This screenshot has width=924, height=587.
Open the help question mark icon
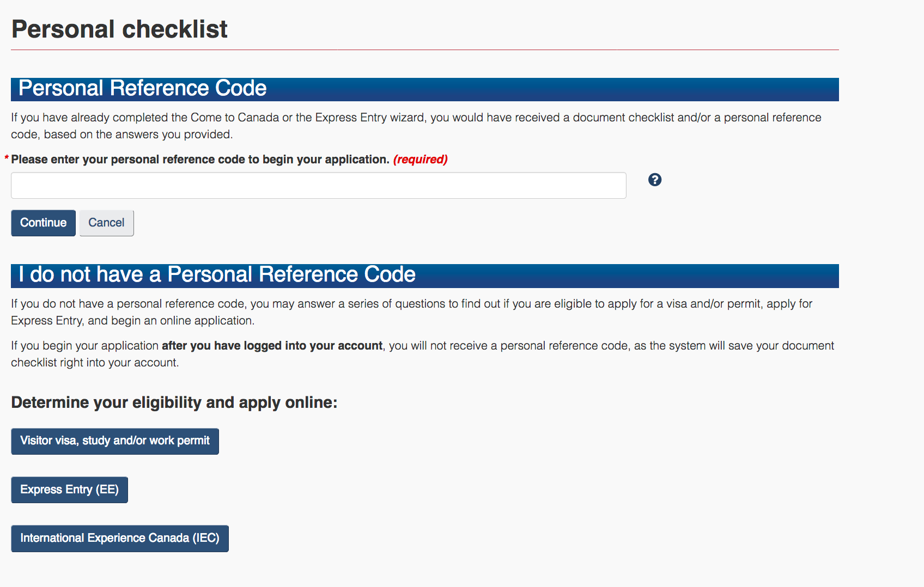pos(655,180)
